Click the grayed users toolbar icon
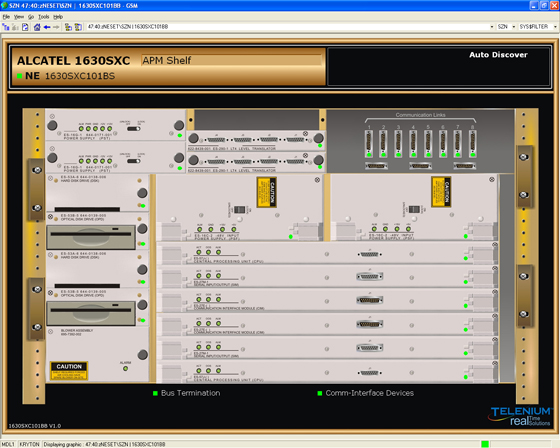Screen dimensions: 560x448 pos(15,27)
